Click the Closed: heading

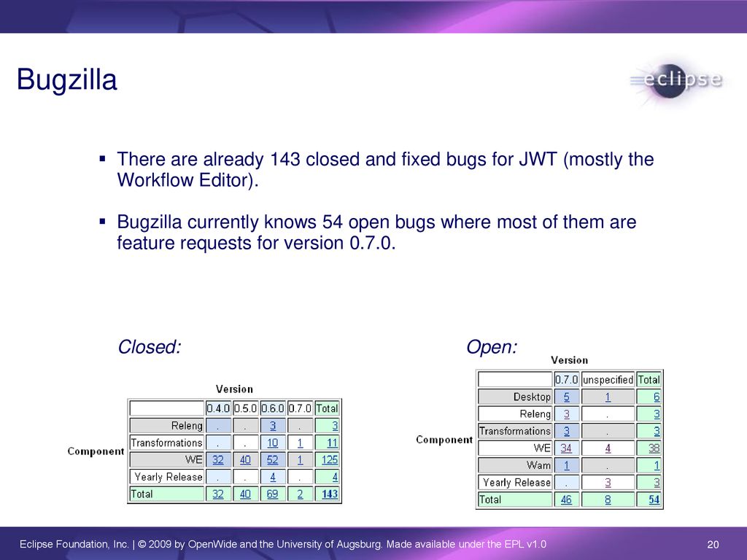tap(149, 347)
